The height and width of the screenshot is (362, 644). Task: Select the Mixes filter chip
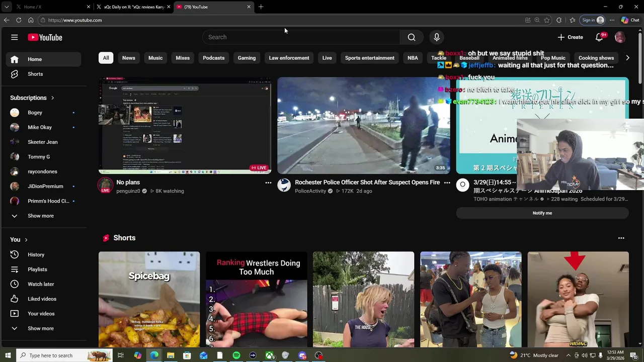183,58
